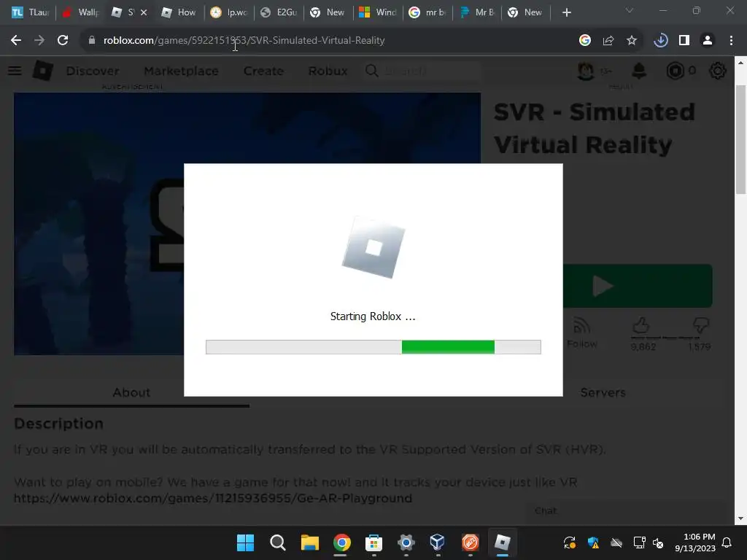Open Roblox avatar profile icon
The width and height of the screenshot is (747, 560).
(586, 71)
